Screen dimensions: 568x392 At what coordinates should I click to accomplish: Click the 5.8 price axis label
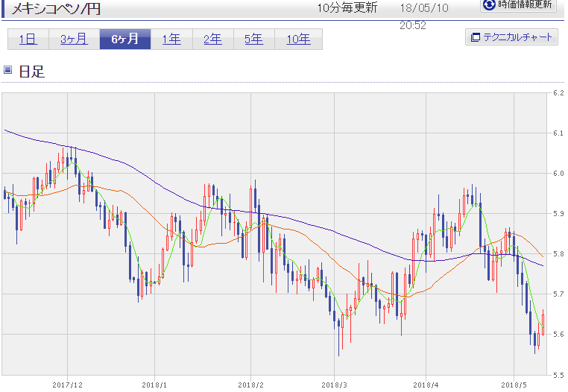click(558, 254)
